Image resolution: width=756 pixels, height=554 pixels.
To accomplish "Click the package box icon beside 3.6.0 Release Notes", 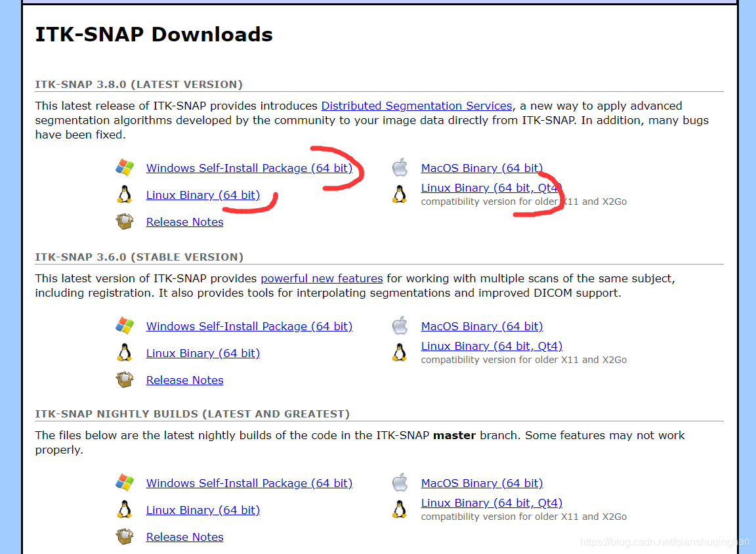I will pyautogui.click(x=125, y=379).
